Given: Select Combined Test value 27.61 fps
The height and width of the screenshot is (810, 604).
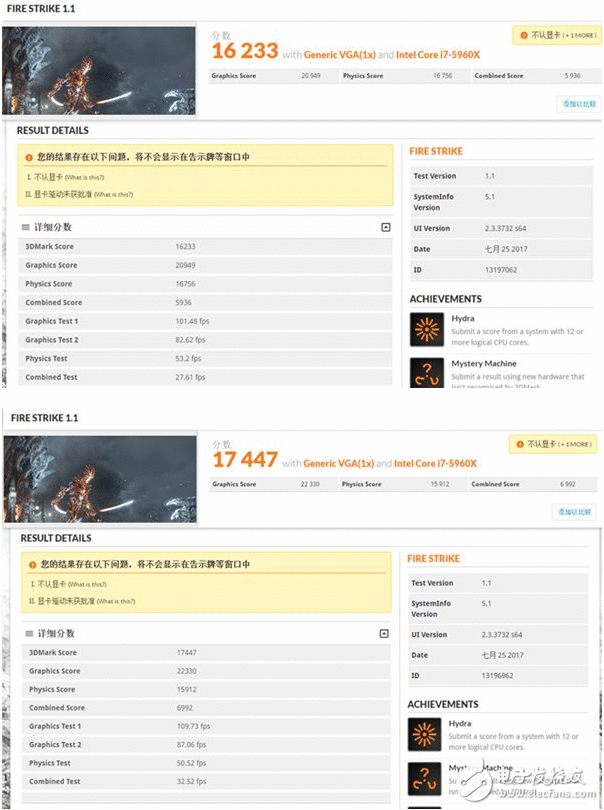Looking at the screenshot, I should pos(190,377).
